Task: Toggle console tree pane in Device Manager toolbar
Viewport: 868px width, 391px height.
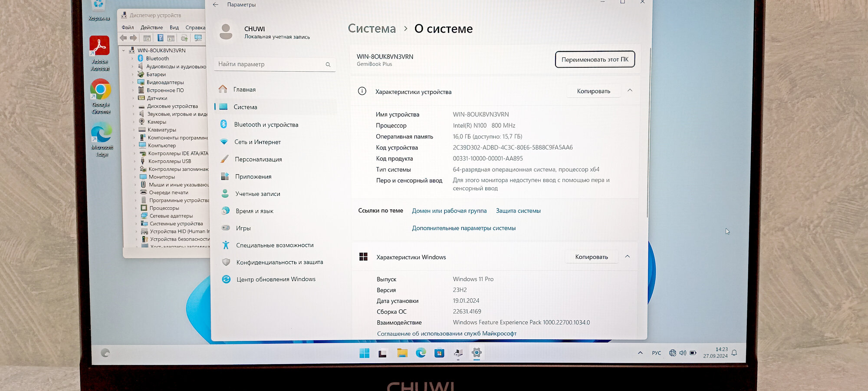Action: tap(147, 38)
